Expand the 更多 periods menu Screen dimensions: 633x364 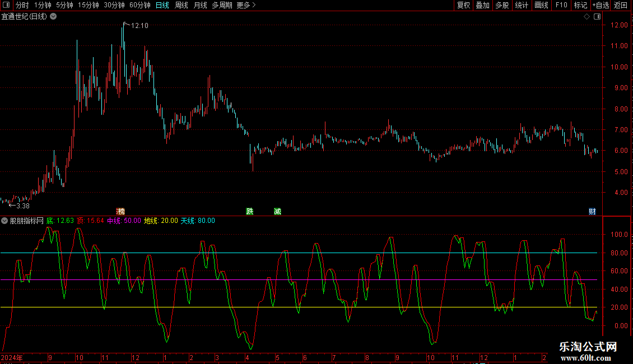(x=246, y=5)
